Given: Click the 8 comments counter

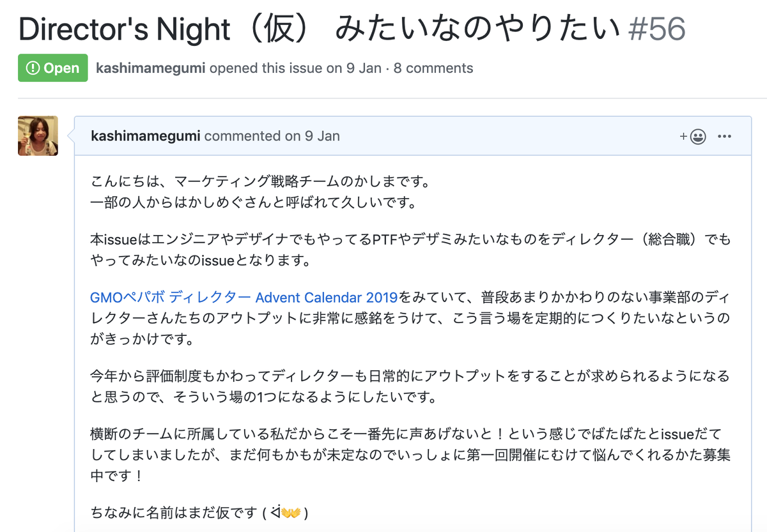Looking at the screenshot, I should click(434, 68).
